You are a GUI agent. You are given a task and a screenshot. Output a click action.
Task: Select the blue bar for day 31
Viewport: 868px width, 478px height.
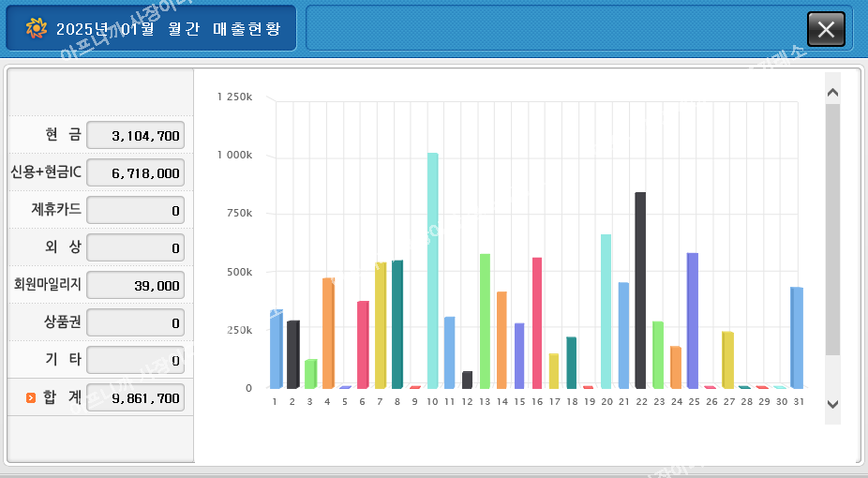[x=797, y=337]
